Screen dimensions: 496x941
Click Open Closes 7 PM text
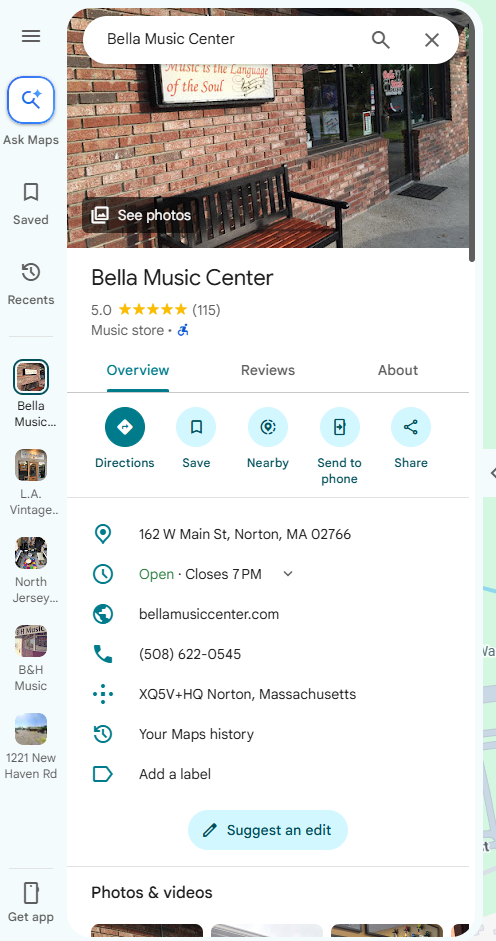pos(201,574)
